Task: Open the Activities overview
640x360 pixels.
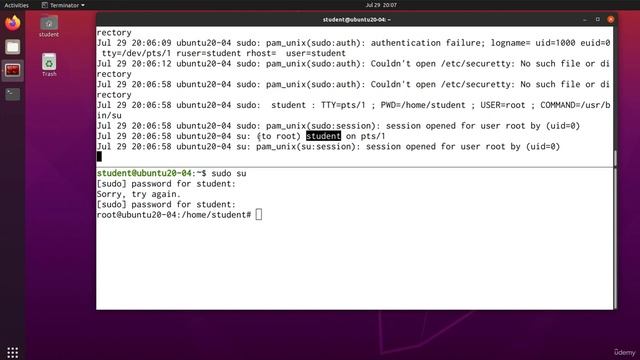Action: tap(17, 5)
